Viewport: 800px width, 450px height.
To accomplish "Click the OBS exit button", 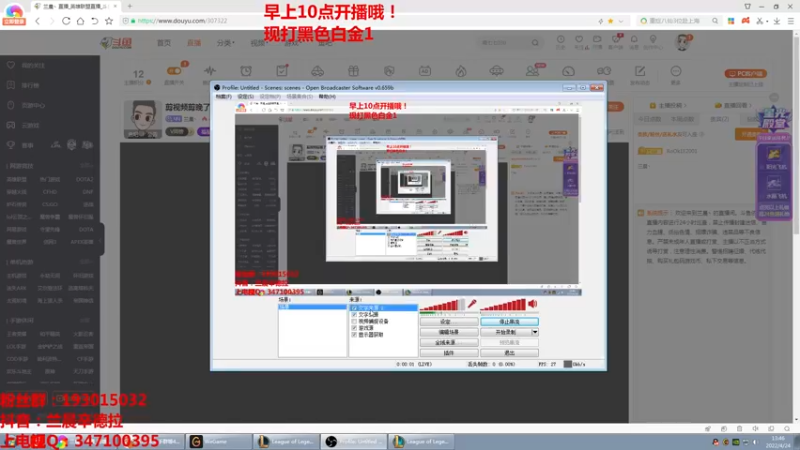I will tap(509, 353).
